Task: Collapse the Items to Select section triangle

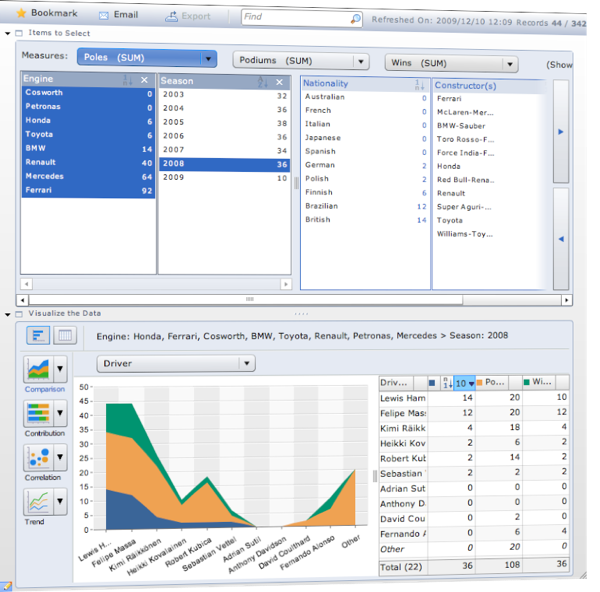Action: coord(7,34)
